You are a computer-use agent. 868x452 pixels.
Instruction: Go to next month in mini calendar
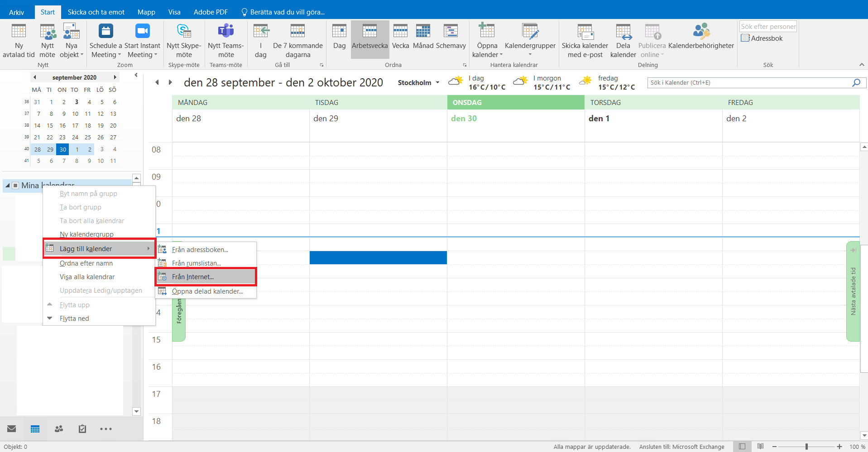click(115, 77)
